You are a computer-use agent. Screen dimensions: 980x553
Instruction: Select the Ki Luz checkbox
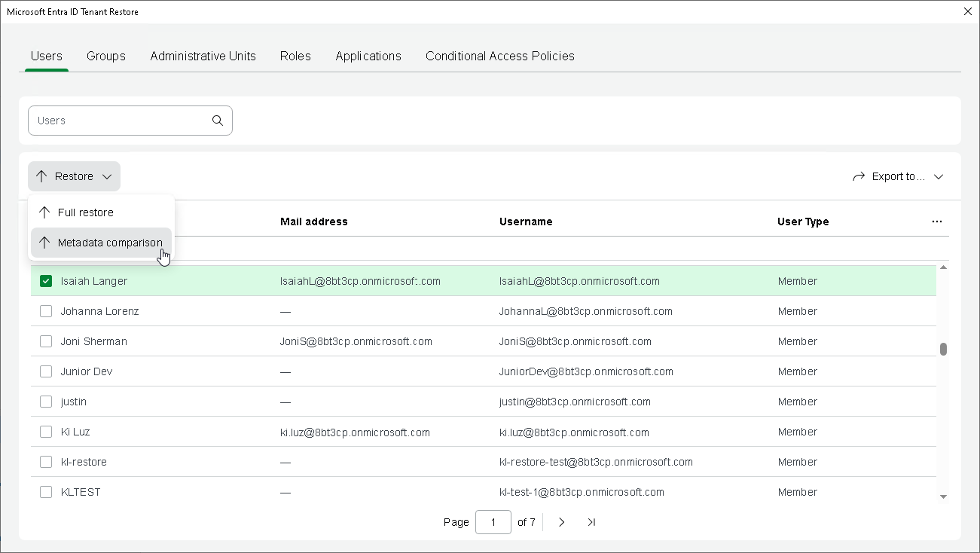[x=46, y=432]
